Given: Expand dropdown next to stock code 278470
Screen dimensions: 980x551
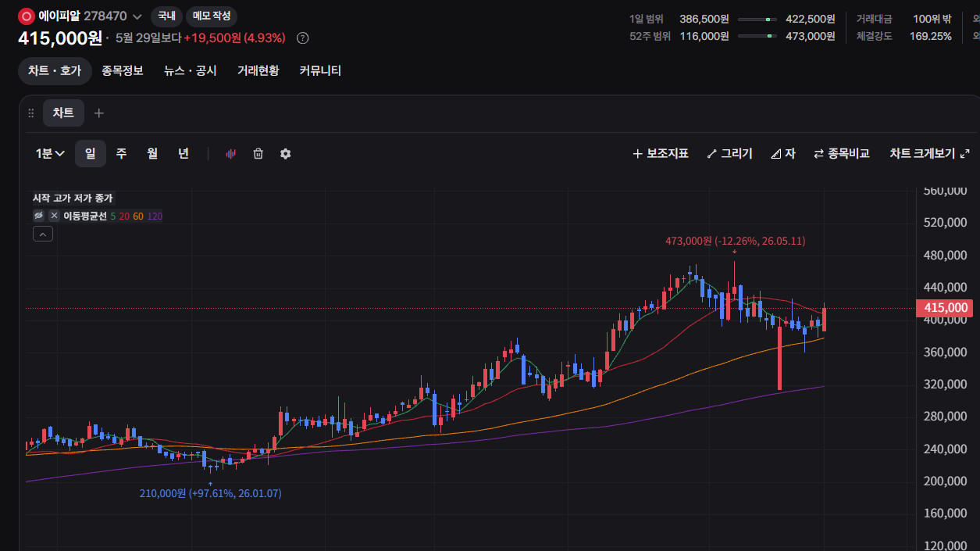Looking at the screenshot, I should [137, 16].
